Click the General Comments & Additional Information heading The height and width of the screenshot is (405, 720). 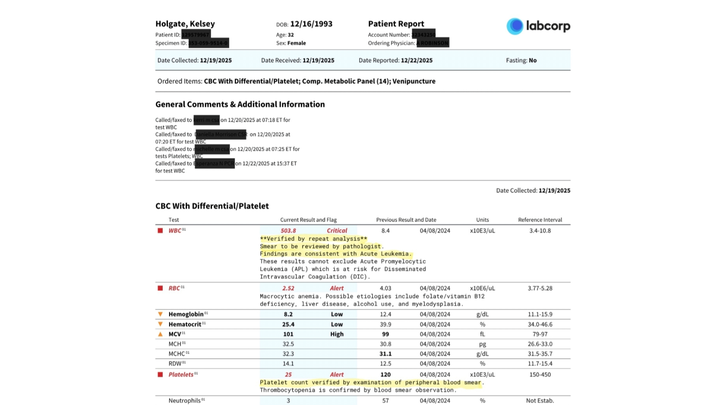pyautogui.click(x=240, y=104)
